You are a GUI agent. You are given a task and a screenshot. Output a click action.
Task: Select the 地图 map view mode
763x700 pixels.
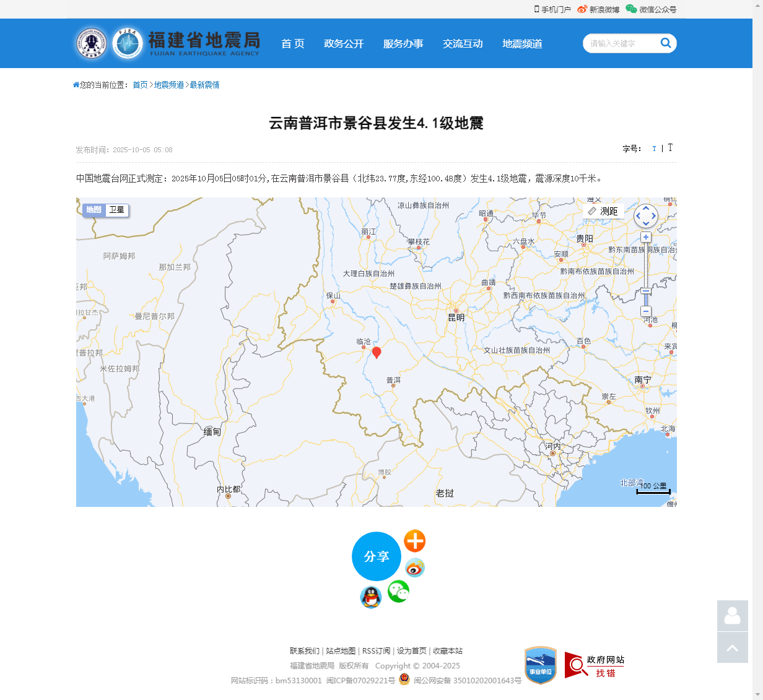point(94,210)
